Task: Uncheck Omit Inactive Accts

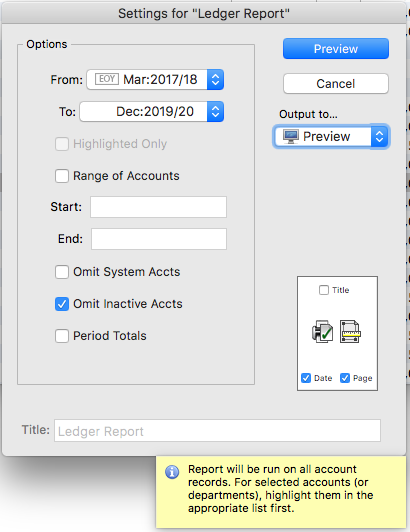Action: pos(62,304)
